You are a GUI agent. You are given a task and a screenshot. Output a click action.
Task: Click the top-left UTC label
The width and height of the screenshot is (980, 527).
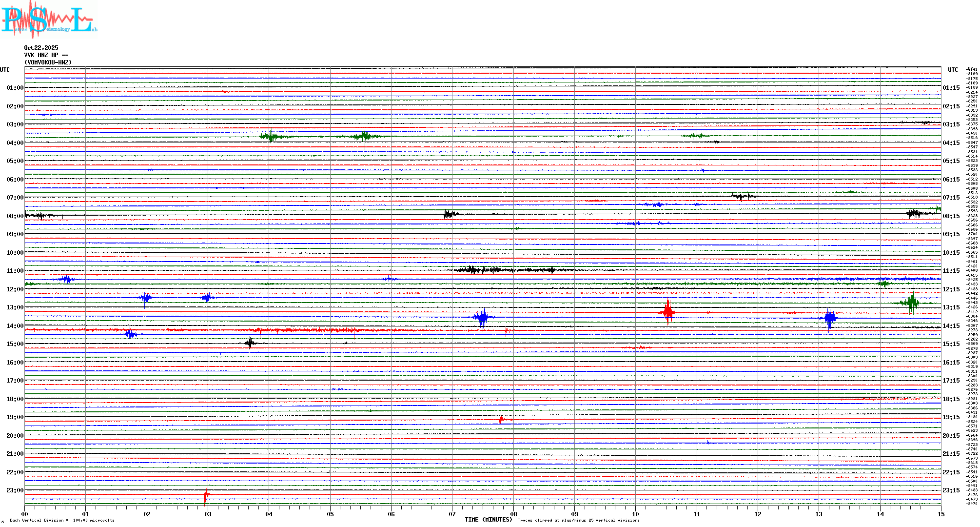(5, 70)
